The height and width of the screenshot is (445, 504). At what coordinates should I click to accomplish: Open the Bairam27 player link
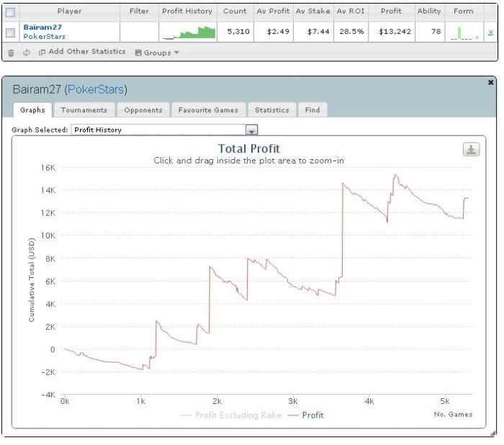pyautogui.click(x=42, y=27)
